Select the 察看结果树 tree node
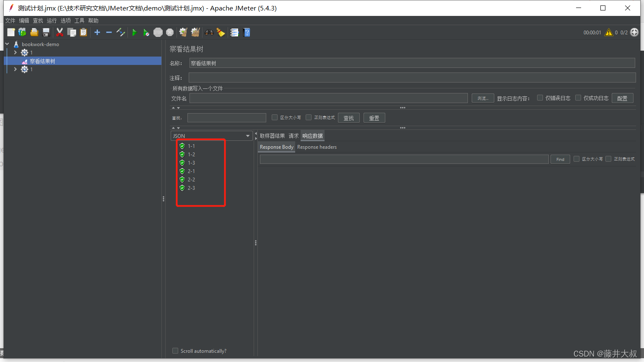644x362 pixels. coord(42,61)
